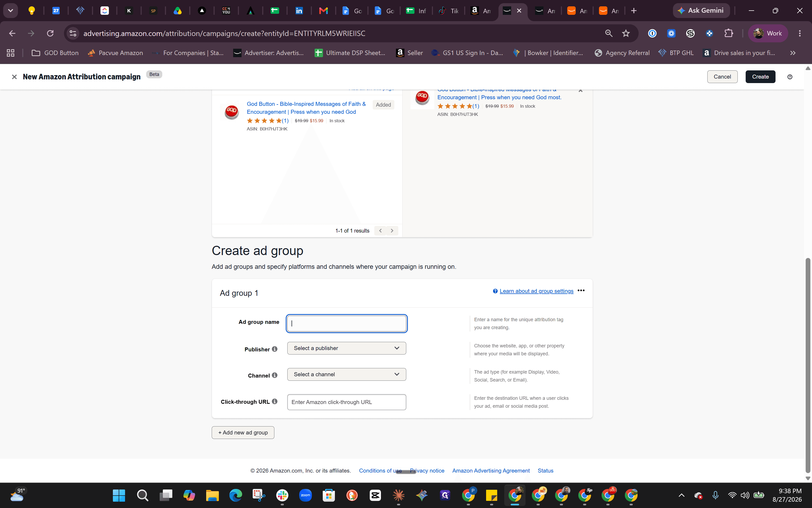Screen dimensions: 812x508
Task: Open the Windows Start menu
Action: click(x=119, y=495)
